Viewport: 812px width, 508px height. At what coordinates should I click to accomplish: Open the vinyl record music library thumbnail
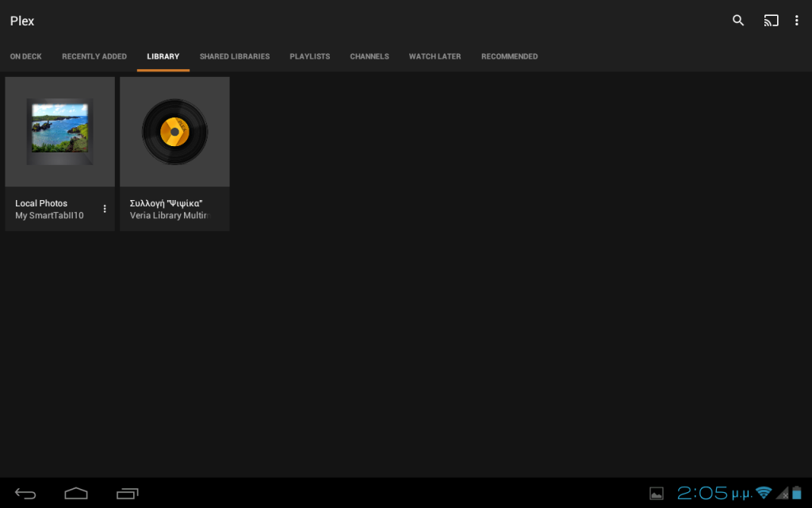pyautogui.click(x=174, y=131)
